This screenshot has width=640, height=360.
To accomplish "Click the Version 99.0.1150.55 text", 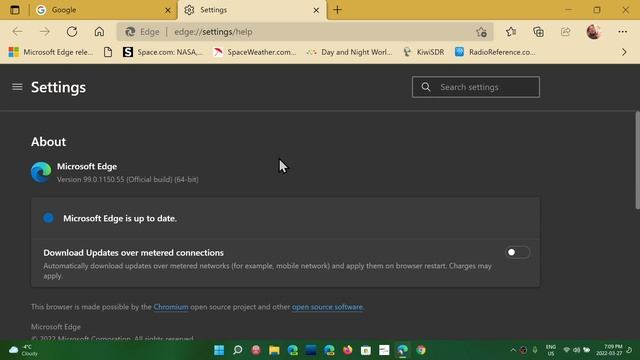I will [128, 180].
